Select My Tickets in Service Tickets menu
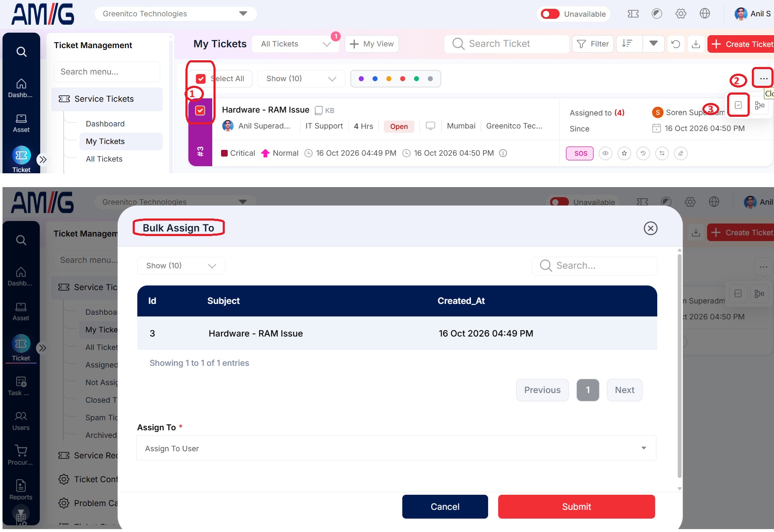This screenshot has width=774, height=532. [121, 141]
